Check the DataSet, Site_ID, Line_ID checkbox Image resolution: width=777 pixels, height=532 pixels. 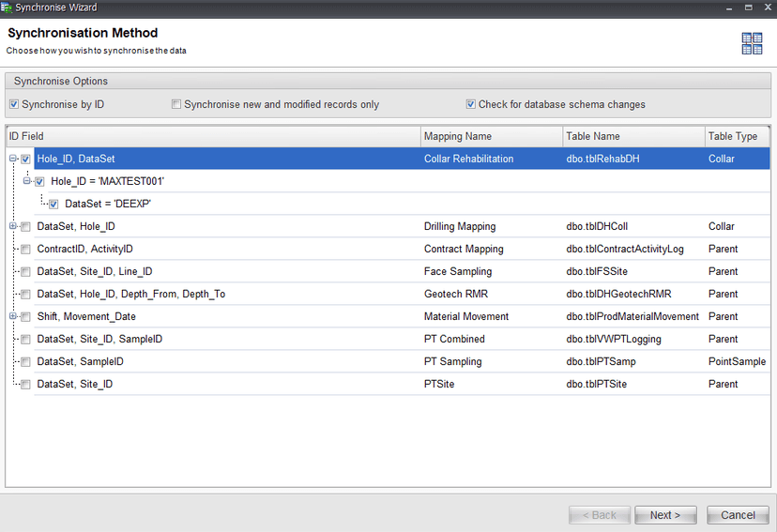click(x=25, y=272)
